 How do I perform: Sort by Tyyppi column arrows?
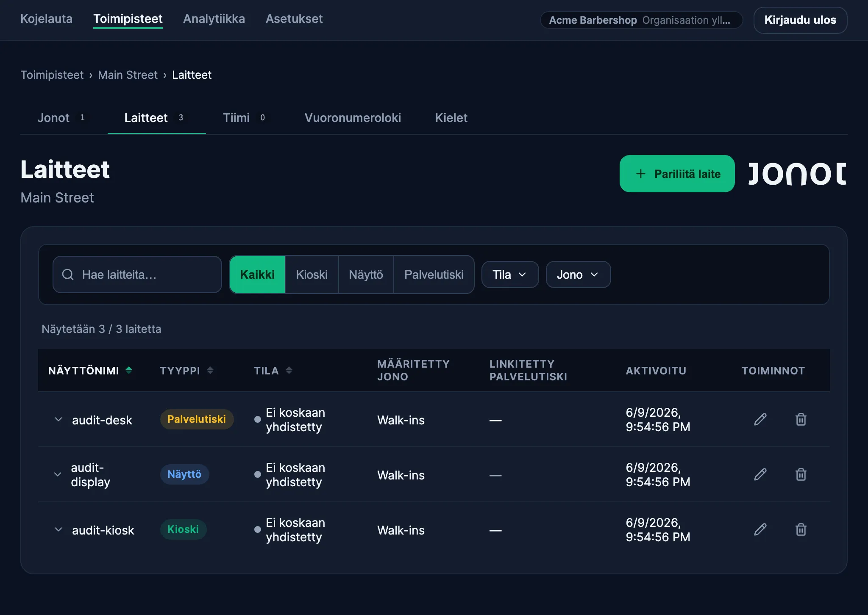tap(210, 370)
